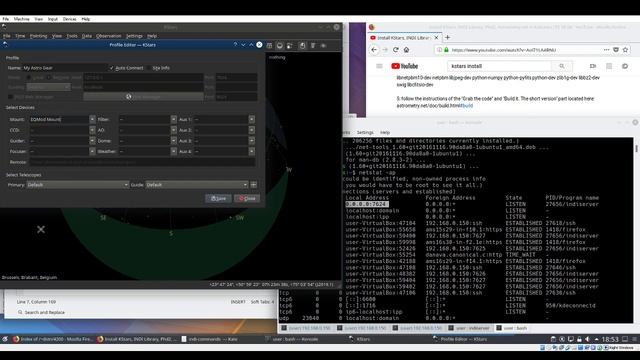Open the Firefox page actions ellipsis
Viewport: 640px width, 360px height.
coord(607,50)
